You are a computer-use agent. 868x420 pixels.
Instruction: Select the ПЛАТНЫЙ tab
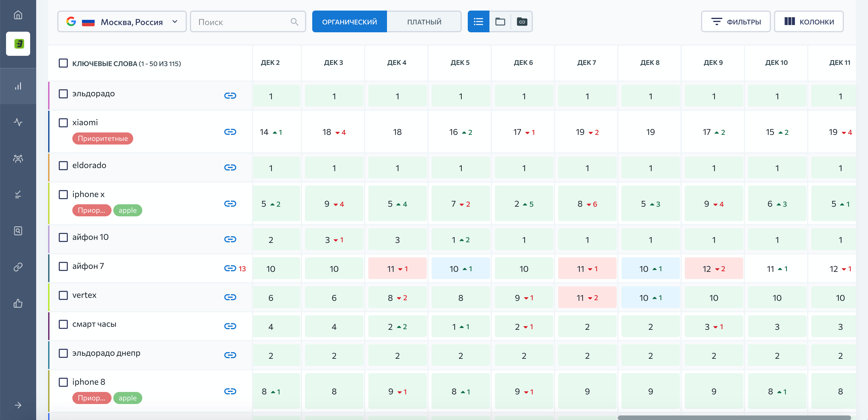424,22
